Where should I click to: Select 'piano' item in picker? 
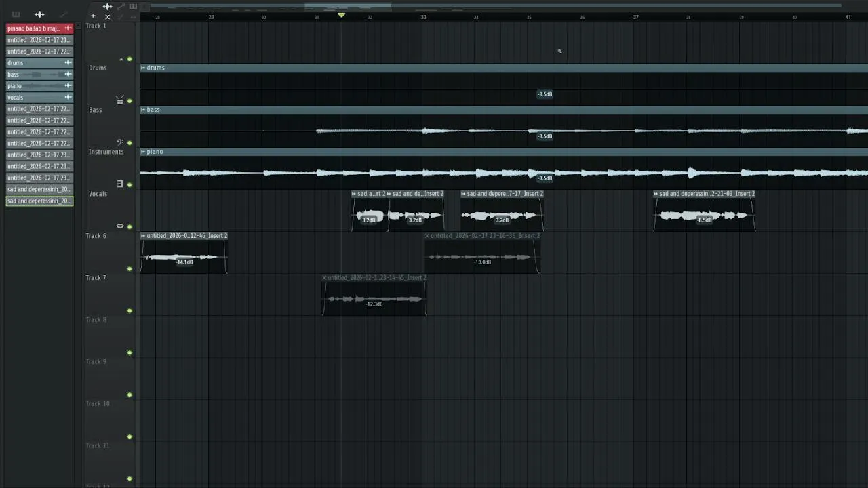(x=39, y=86)
